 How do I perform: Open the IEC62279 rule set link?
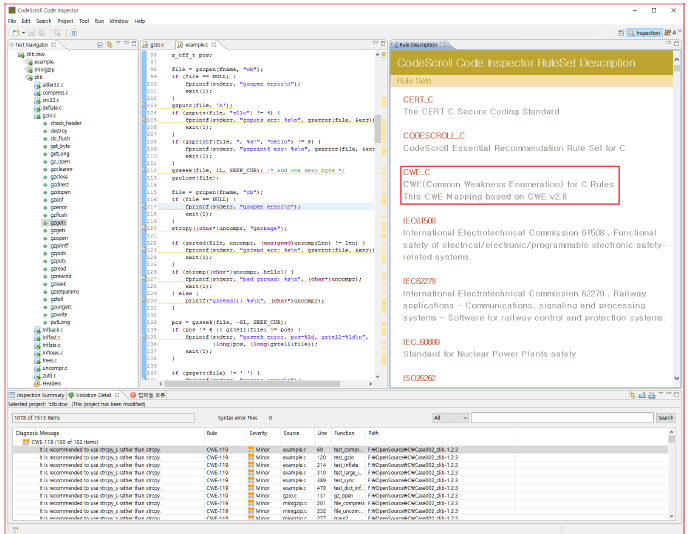[419, 281]
